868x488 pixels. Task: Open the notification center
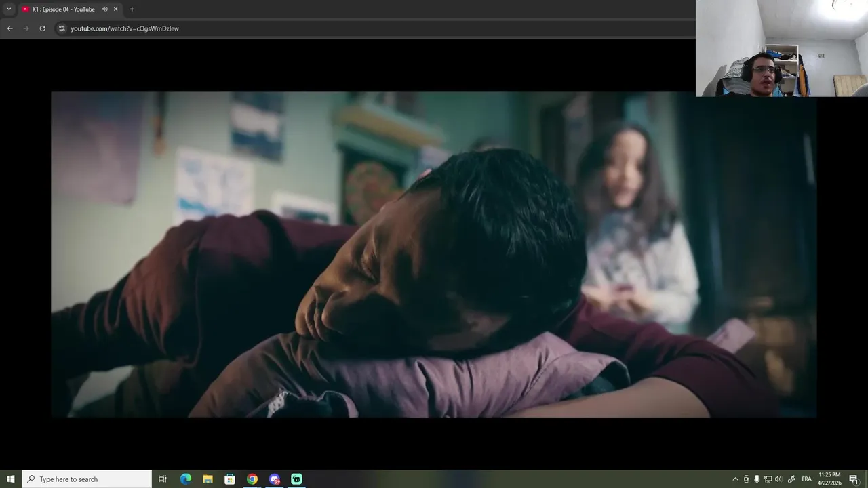854,479
